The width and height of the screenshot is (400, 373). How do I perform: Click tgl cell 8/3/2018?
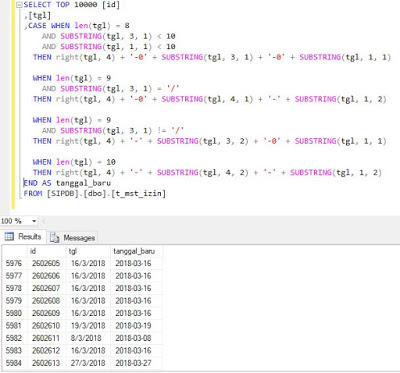pyautogui.click(x=88, y=338)
